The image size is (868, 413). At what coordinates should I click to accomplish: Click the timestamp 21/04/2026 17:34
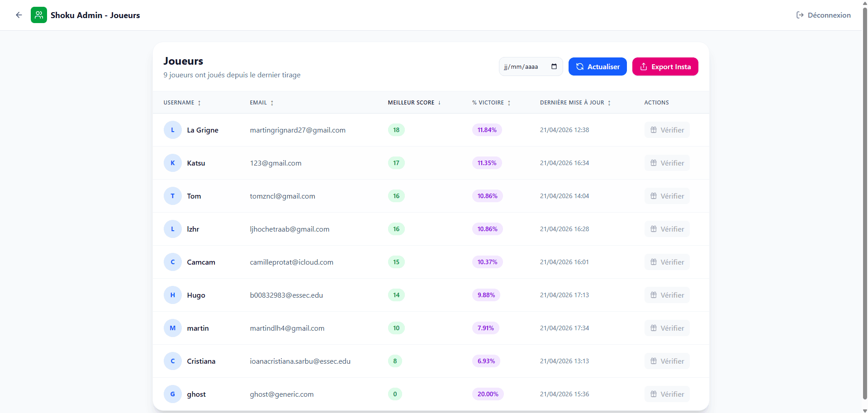point(564,328)
